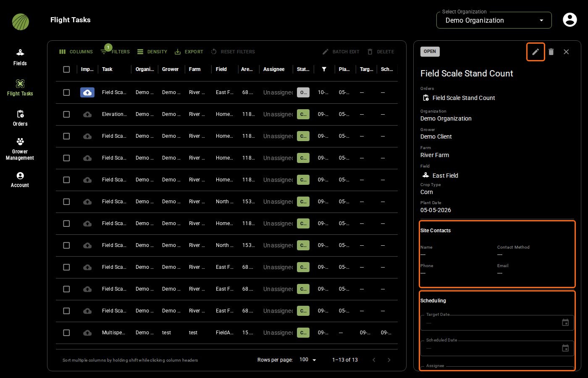
Task: Open Flight Tasks in sidebar
Action: click(20, 87)
